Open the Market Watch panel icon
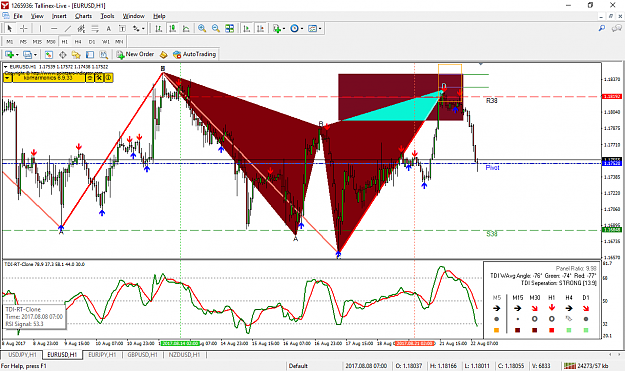This screenshot has width=625, height=371. click(x=49, y=55)
